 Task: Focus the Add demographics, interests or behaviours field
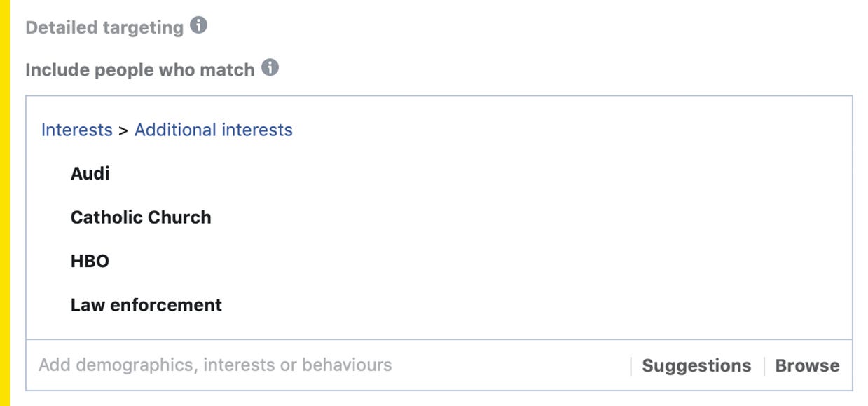click(329, 365)
